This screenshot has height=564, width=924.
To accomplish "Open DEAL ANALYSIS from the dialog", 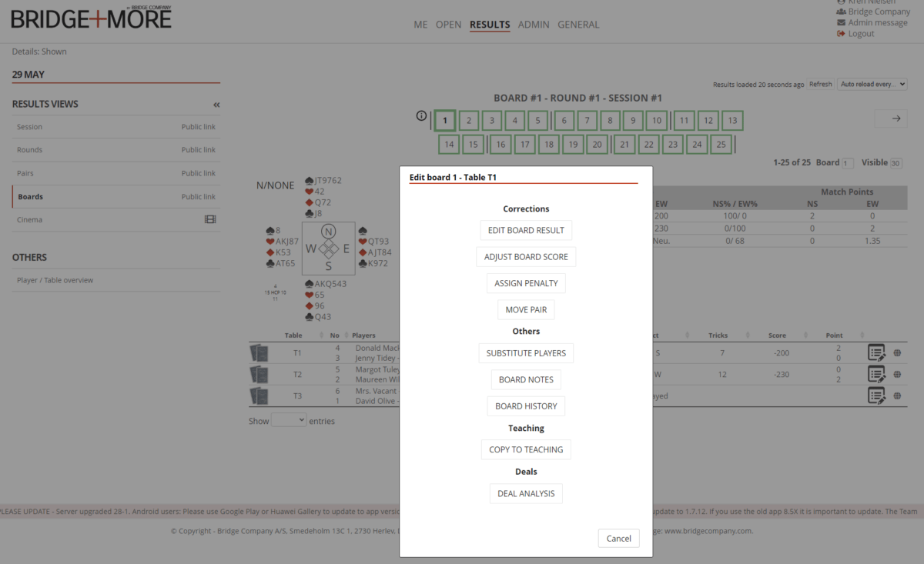I will (x=526, y=493).
